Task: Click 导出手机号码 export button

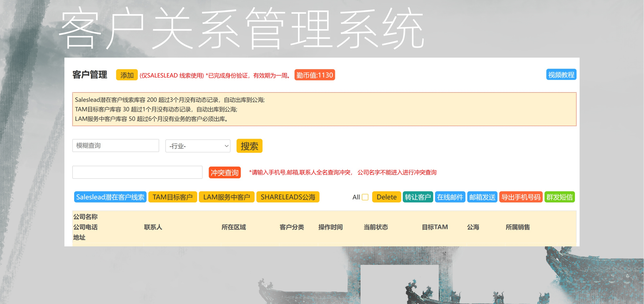Action: pyautogui.click(x=520, y=197)
